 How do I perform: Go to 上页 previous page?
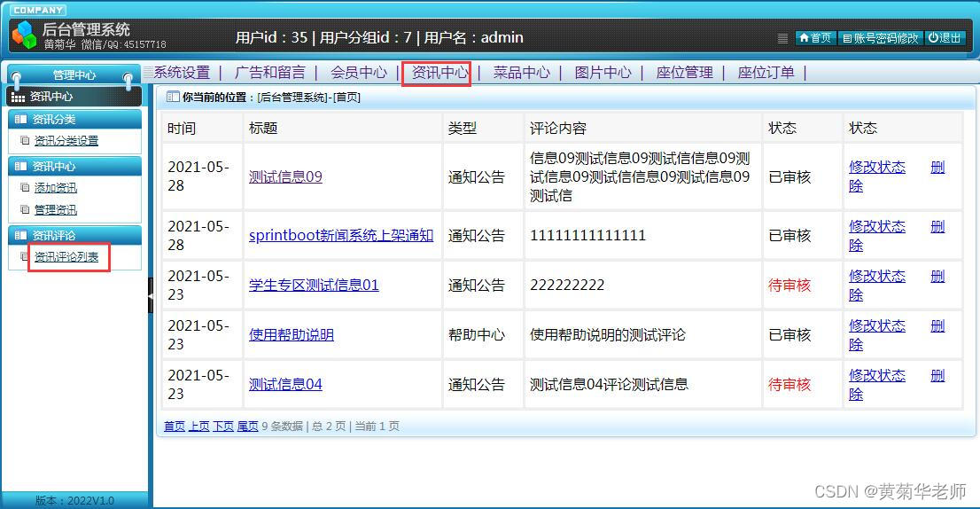[x=198, y=426]
